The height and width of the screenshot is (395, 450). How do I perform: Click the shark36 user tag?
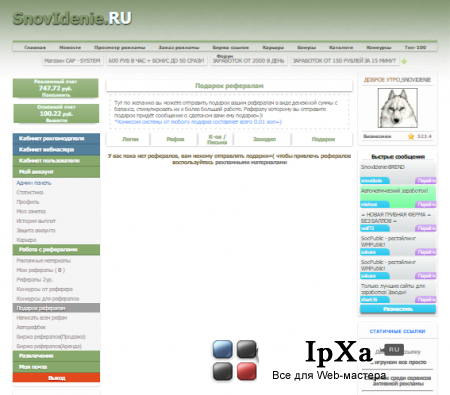[x=375, y=300]
